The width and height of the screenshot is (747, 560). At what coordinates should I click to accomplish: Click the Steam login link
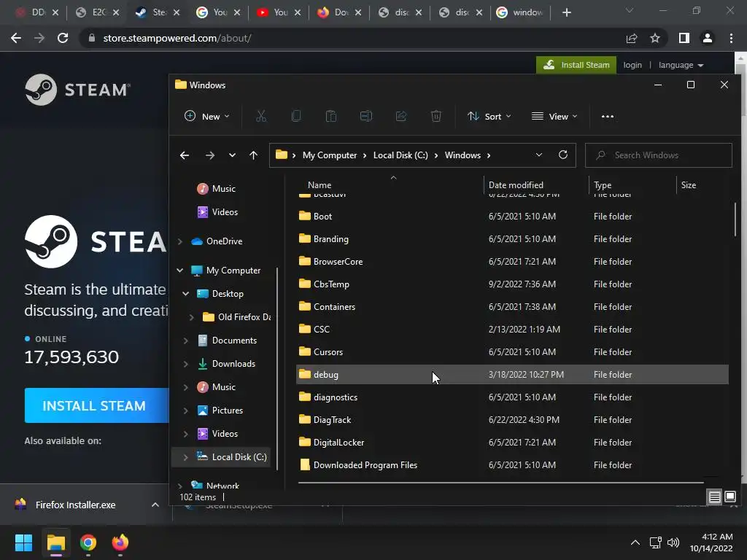click(632, 65)
